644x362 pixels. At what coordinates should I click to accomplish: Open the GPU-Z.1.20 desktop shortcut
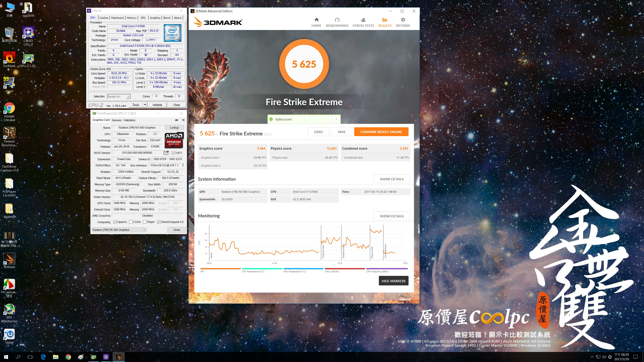[28, 60]
